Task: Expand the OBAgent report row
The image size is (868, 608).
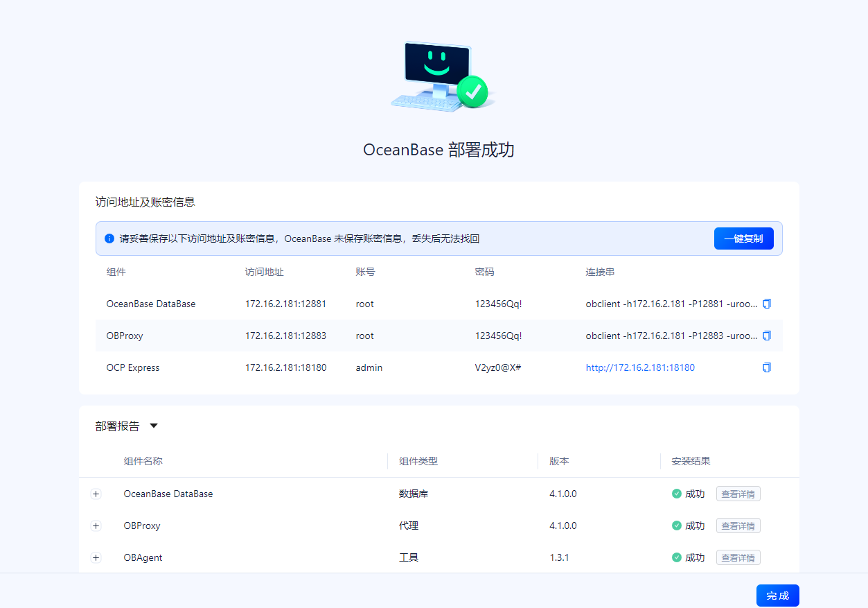Action: pos(96,558)
